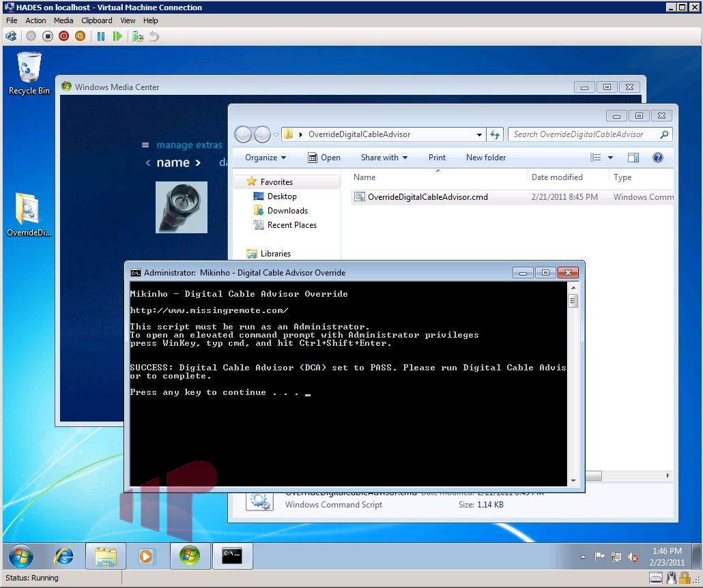Open the Clipboard menu
The width and height of the screenshot is (703, 588).
[x=97, y=20]
